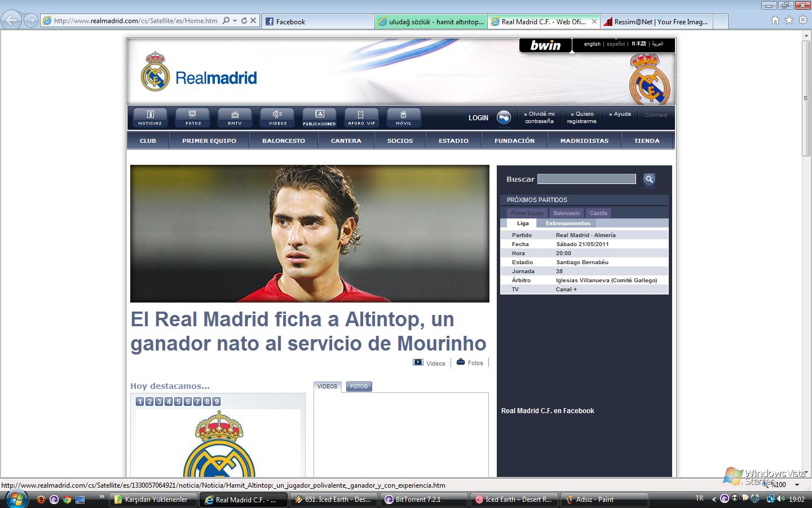This screenshot has height=508, width=812.
Task: Click the Quiero registrarme link
Action: click(x=582, y=117)
